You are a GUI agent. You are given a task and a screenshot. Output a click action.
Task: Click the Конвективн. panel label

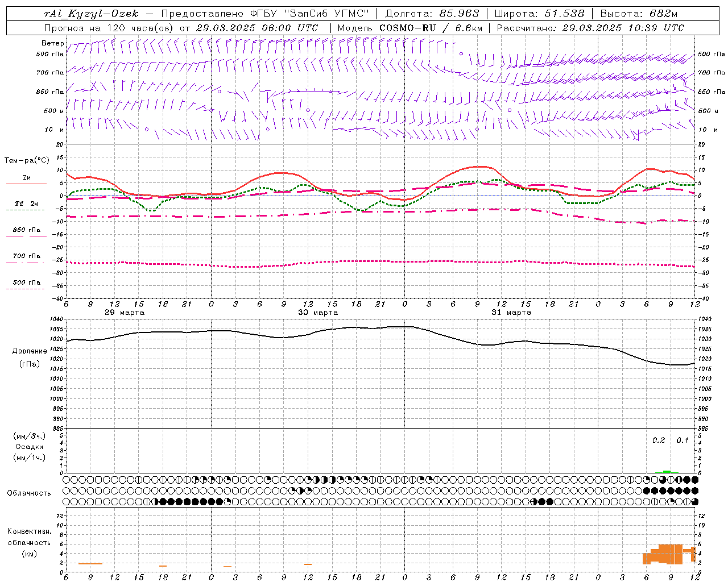pyautogui.click(x=29, y=531)
